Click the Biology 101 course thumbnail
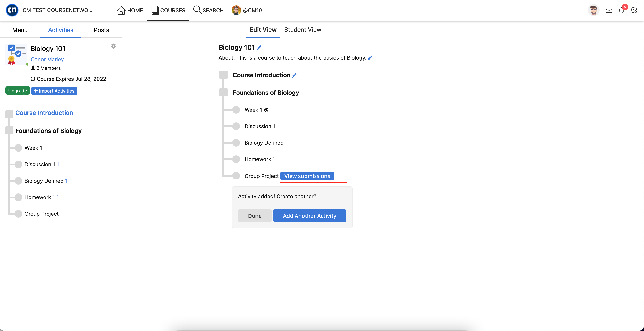The image size is (644, 331). tap(16, 54)
